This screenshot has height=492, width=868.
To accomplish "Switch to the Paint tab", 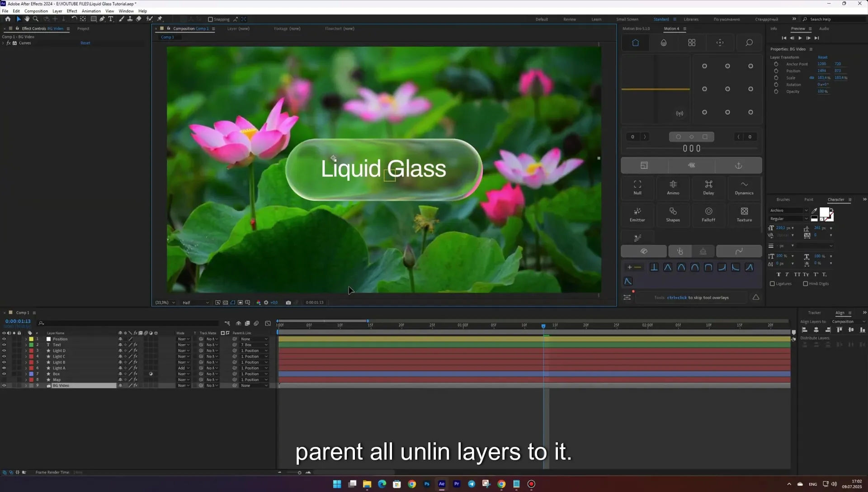I will click(809, 199).
